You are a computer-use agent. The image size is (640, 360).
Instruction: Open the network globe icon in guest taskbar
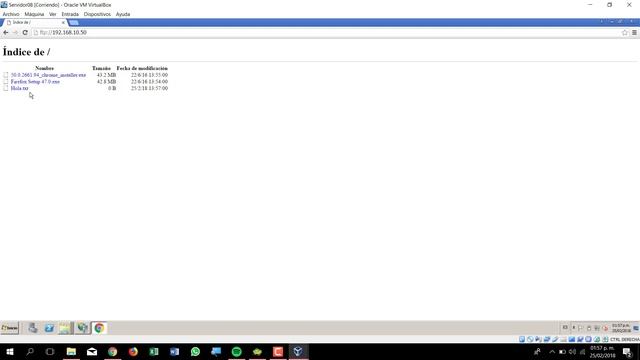(x=82, y=328)
